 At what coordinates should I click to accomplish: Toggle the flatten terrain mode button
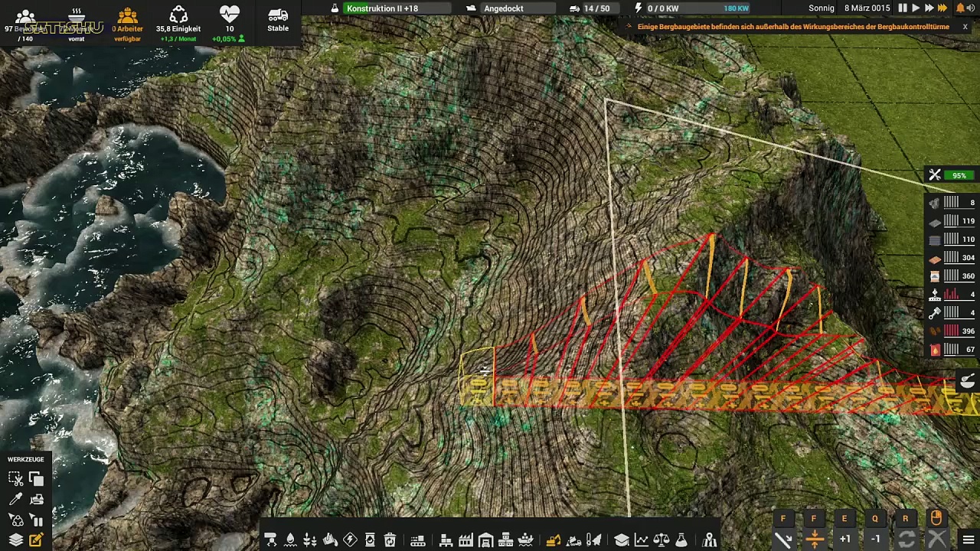tap(815, 539)
